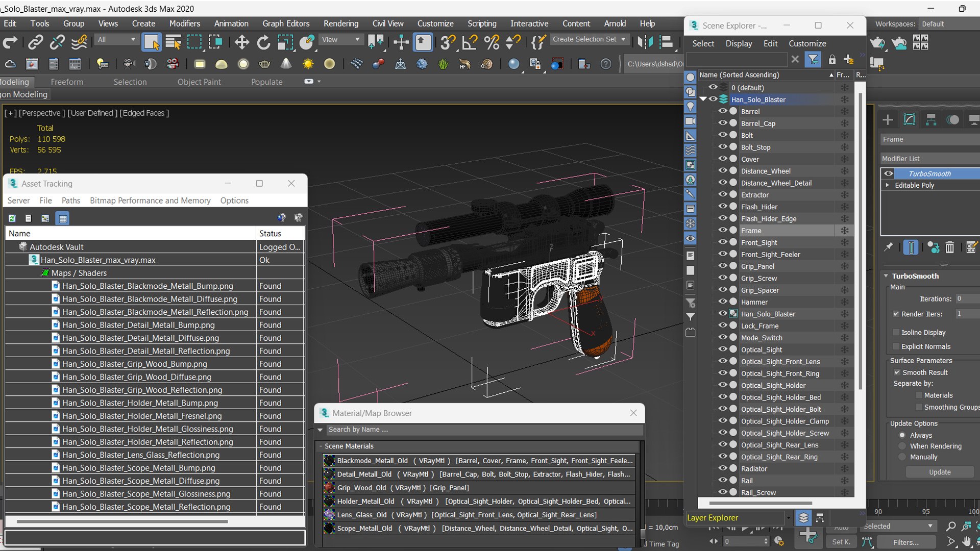Screen dimensions: 980x551
Task: Toggle TurboSmooth modifier eye icon
Action: (x=889, y=173)
